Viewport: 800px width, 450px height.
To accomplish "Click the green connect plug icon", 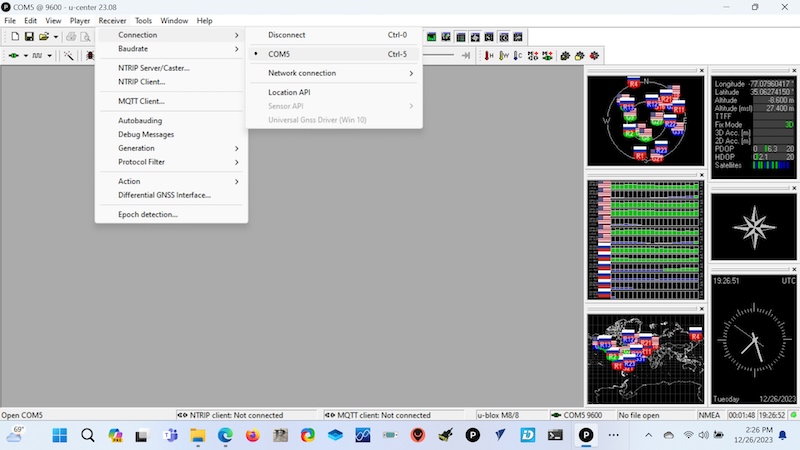I will click(16, 55).
